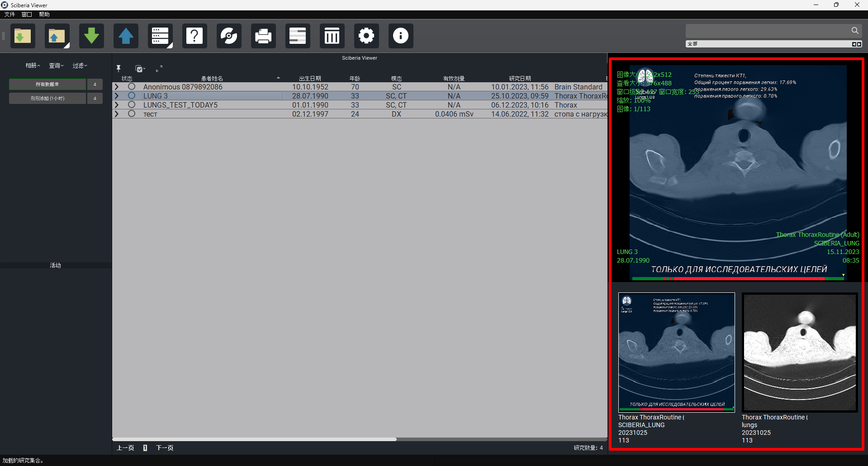
Task: Click the count 4 beside 所有数据库
Action: pos(95,85)
